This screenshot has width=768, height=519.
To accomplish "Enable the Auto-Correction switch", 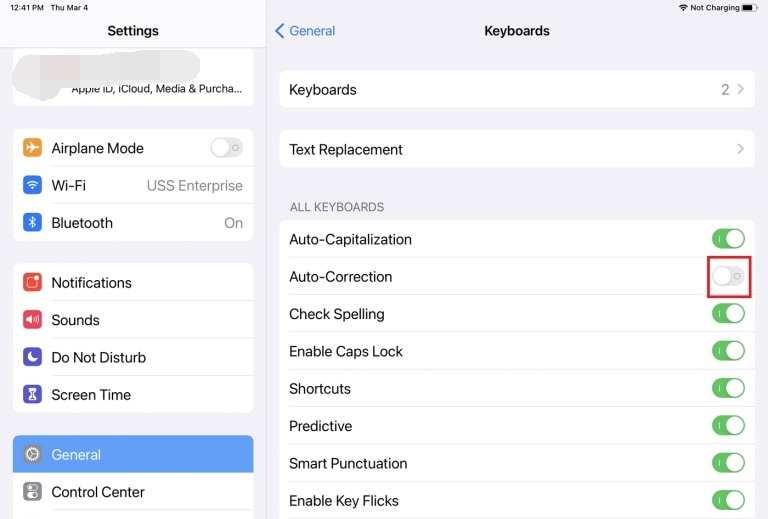I will click(728, 276).
